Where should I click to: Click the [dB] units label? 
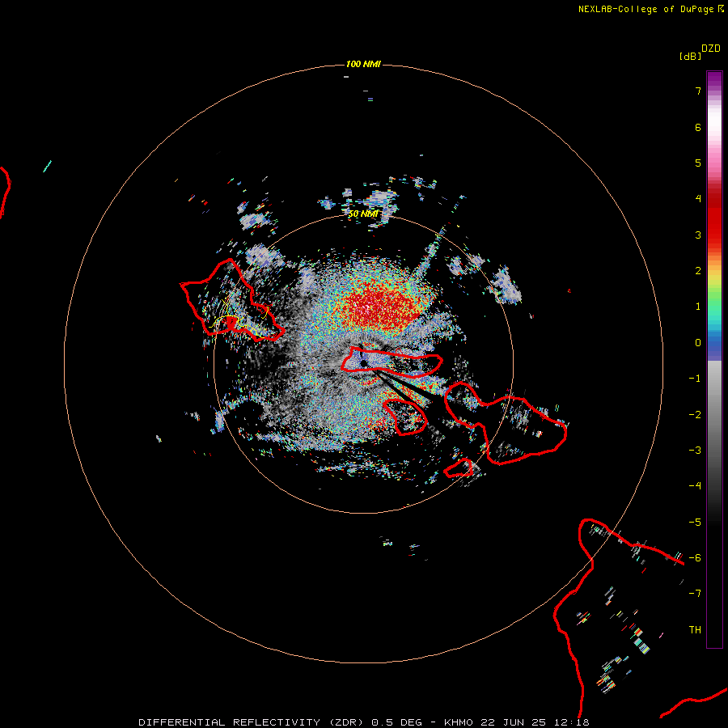click(690, 56)
